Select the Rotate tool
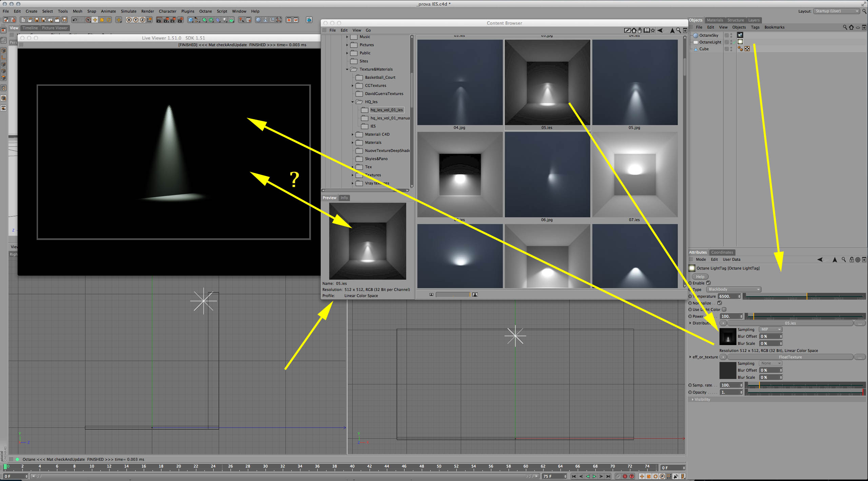The image size is (868, 481). (x=109, y=20)
